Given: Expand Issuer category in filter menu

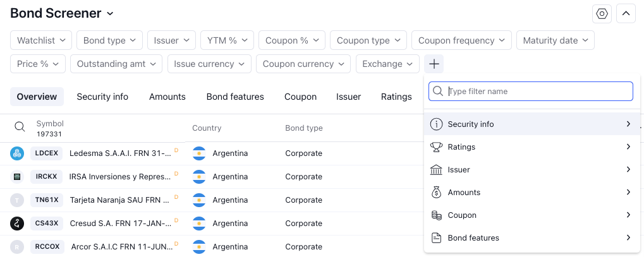Looking at the screenshot, I should tap(532, 170).
